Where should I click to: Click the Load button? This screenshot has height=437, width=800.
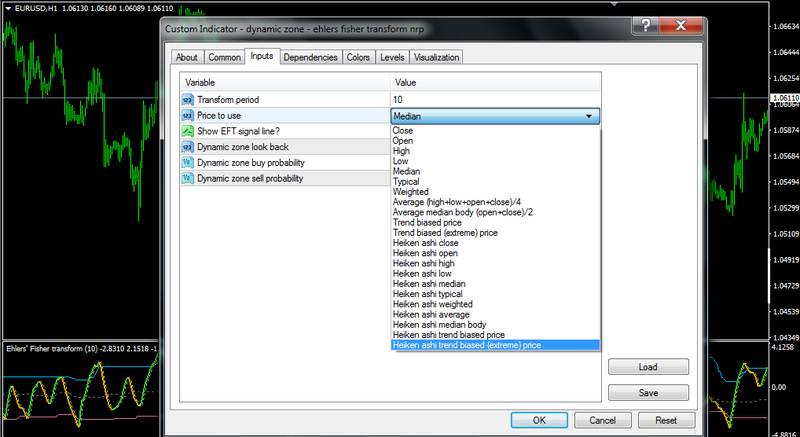648,367
